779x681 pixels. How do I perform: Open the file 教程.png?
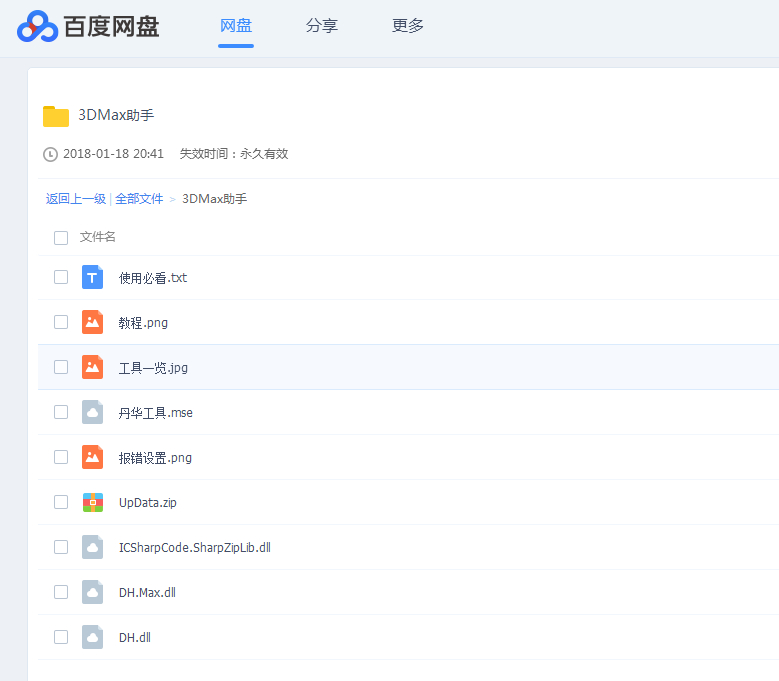[143, 323]
